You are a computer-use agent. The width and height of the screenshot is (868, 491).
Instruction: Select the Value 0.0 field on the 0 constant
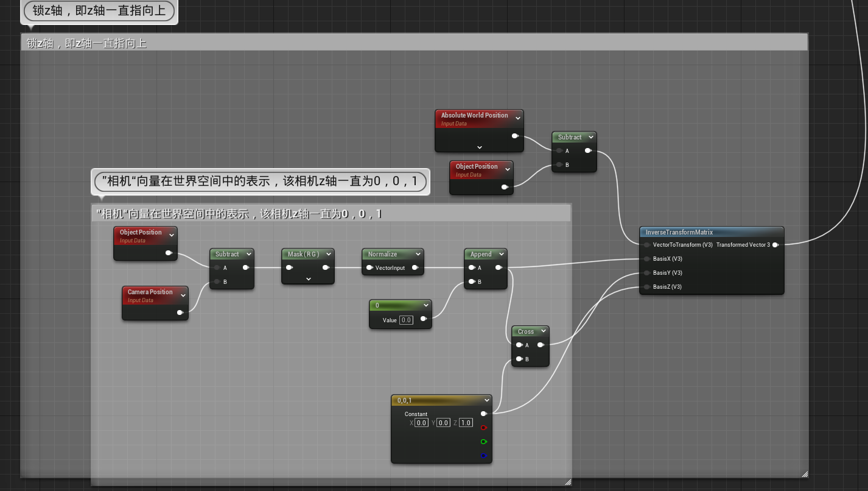pyautogui.click(x=405, y=320)
